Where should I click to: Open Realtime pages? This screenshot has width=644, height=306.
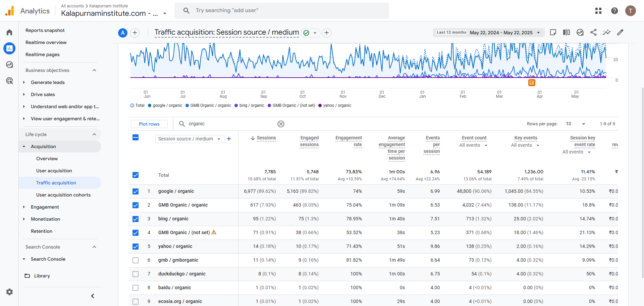click(43, 54)
